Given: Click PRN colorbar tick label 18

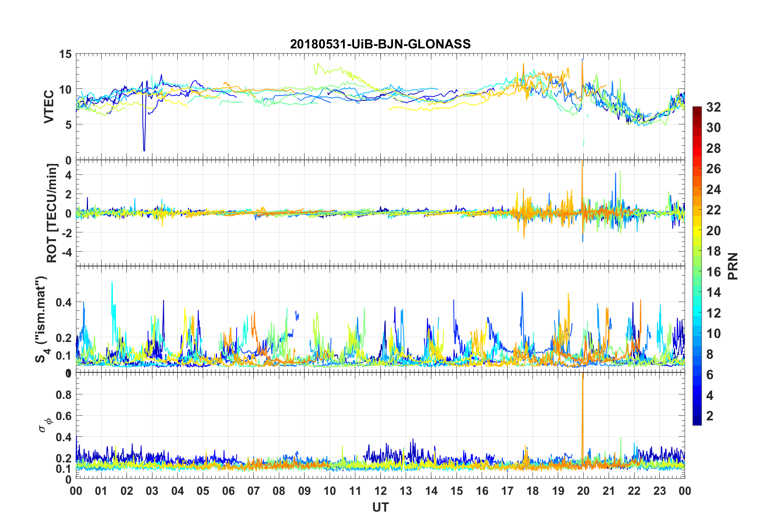Looking at the screenshot, I should (x=713, y=251).
